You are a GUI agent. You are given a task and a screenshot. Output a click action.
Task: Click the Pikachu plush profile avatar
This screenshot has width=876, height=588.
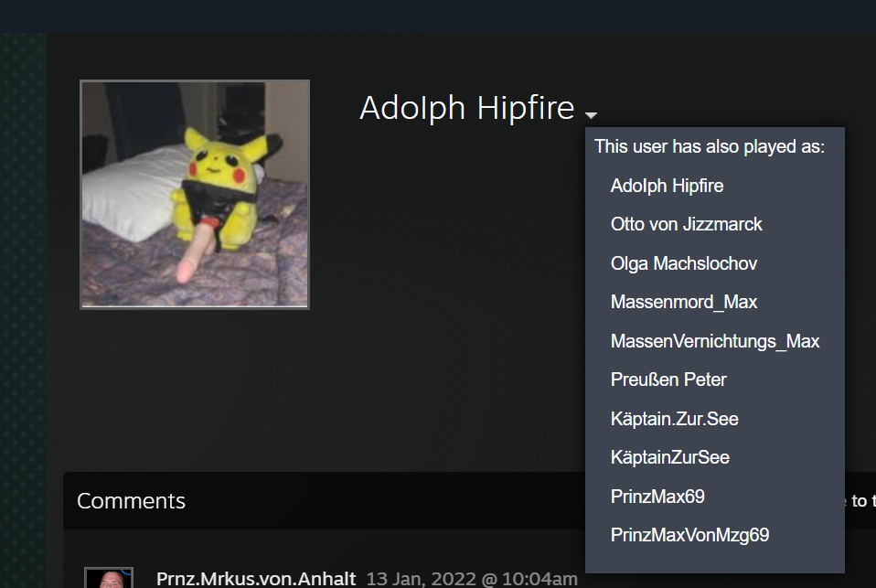(195, 195)
